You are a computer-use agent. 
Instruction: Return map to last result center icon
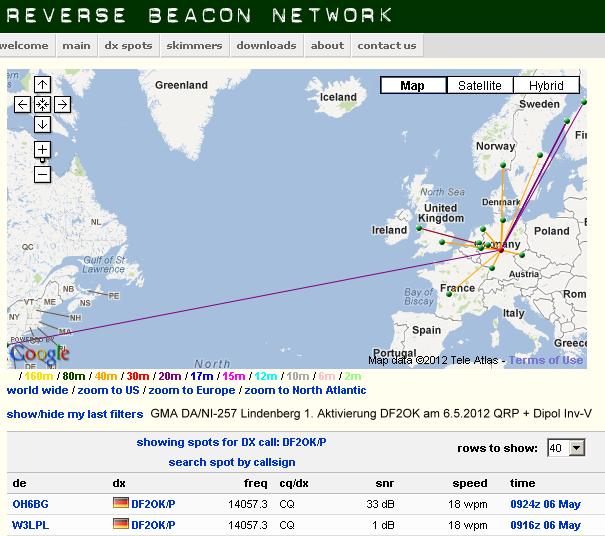click(42, 105)
